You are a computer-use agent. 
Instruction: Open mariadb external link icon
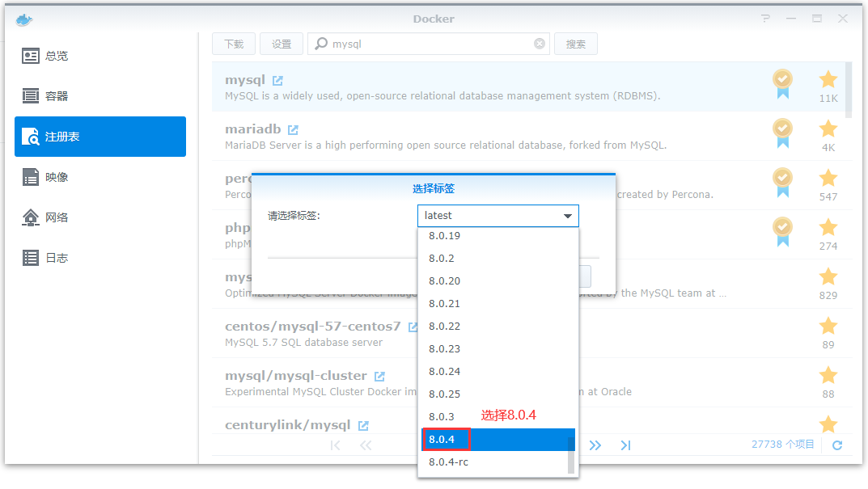[x=293, y=130]
